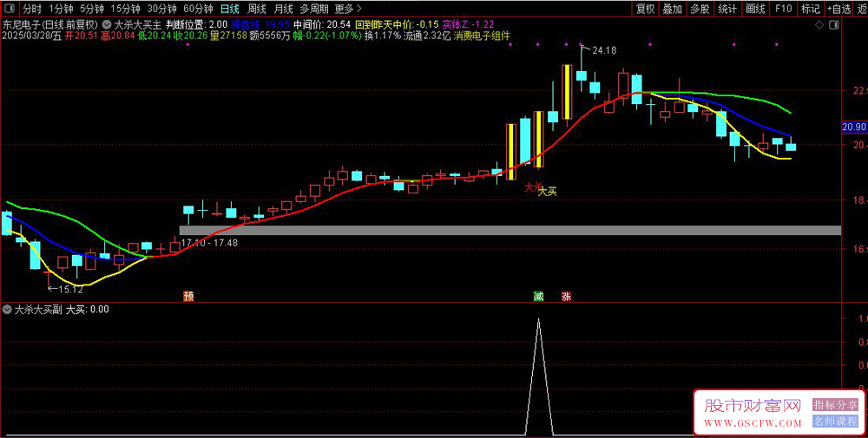This screenshot has height=438, width=868.
Task: Click the panel toggle icon beside 分时
Action: (x=9, y=9)
